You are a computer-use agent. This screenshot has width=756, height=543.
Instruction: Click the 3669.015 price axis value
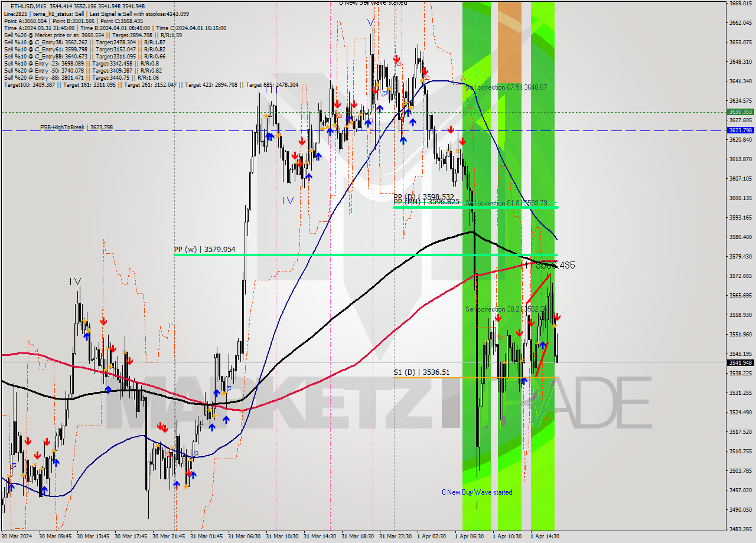click(x=740, y=3)
